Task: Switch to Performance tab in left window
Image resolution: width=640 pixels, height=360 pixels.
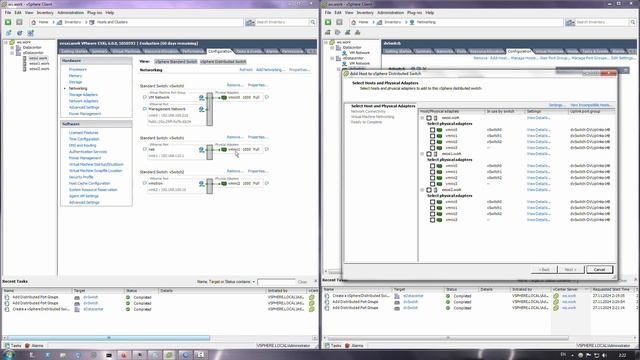Action: (x=193, y=51)
